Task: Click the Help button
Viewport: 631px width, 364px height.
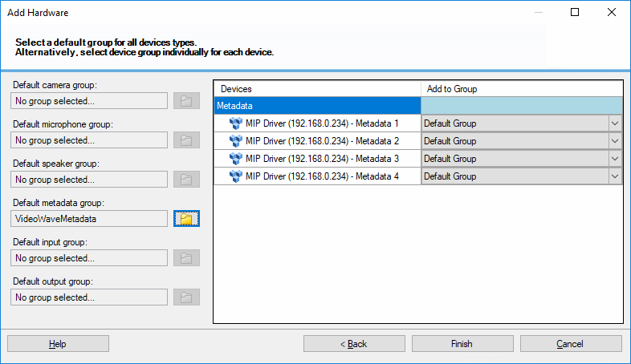Action: pos(58,344)
